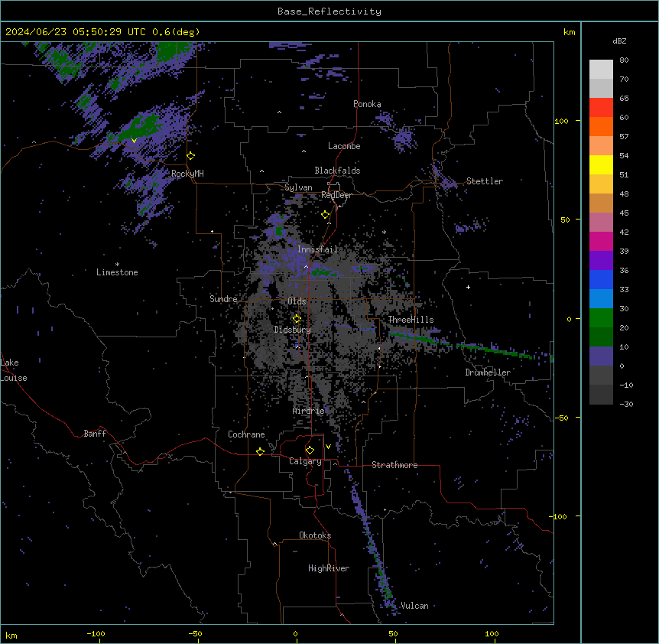
Task: Click the RedDeer label
Action: pyautogui.click(x=336, y=195)
